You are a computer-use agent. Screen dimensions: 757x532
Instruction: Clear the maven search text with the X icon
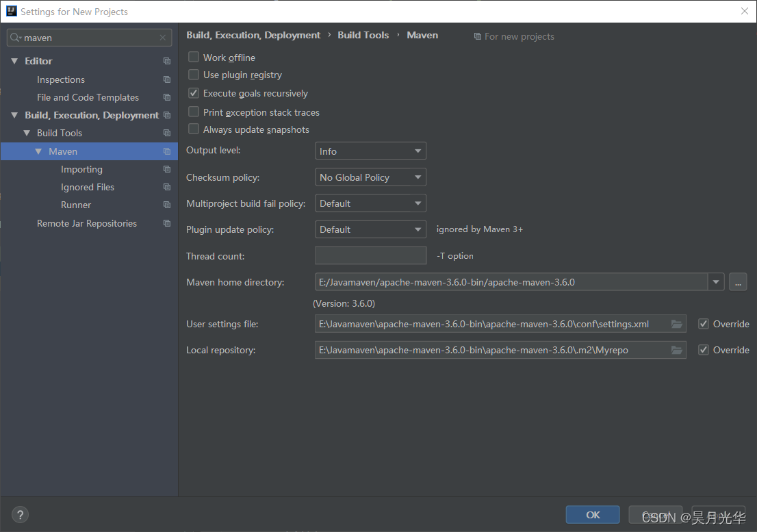tap(163, 38)
